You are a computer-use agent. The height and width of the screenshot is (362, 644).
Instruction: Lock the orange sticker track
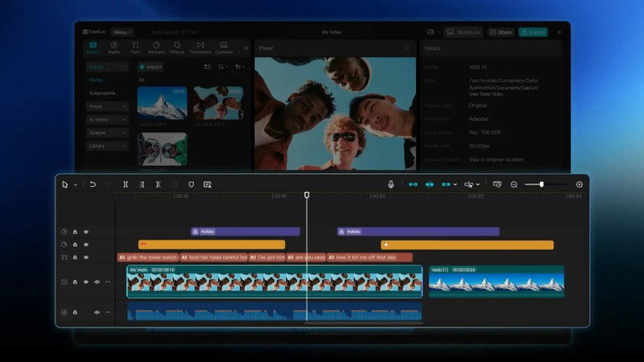coord(75,245)
